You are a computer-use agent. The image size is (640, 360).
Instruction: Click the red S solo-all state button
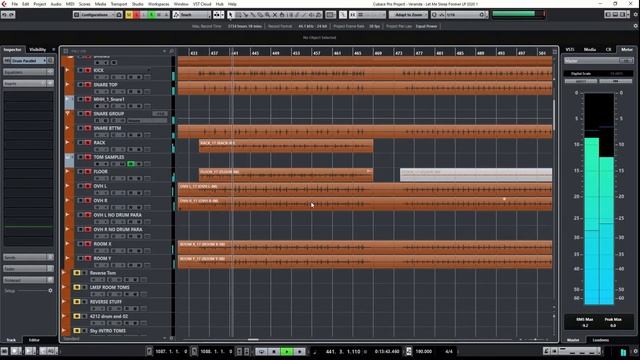[x=137, y=15]
